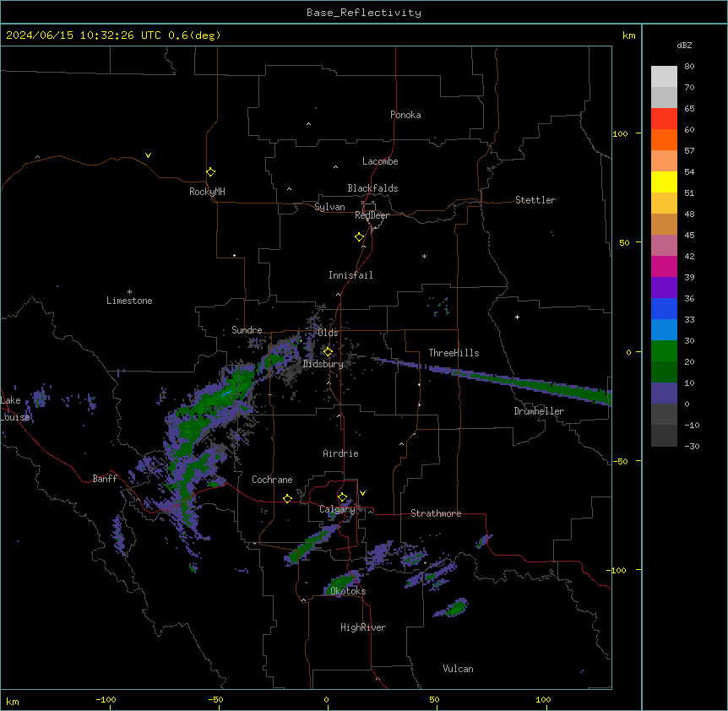Screen dimensions: 728x711
Task: Select the magenta 39-42 dBZ legend swatch
Action: pos(664,266)
